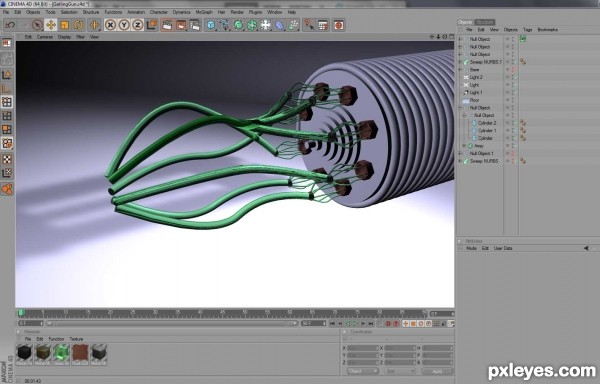
Task: Toggle the X axis lock
Action: pyautogui.click(x=110, y=25)
